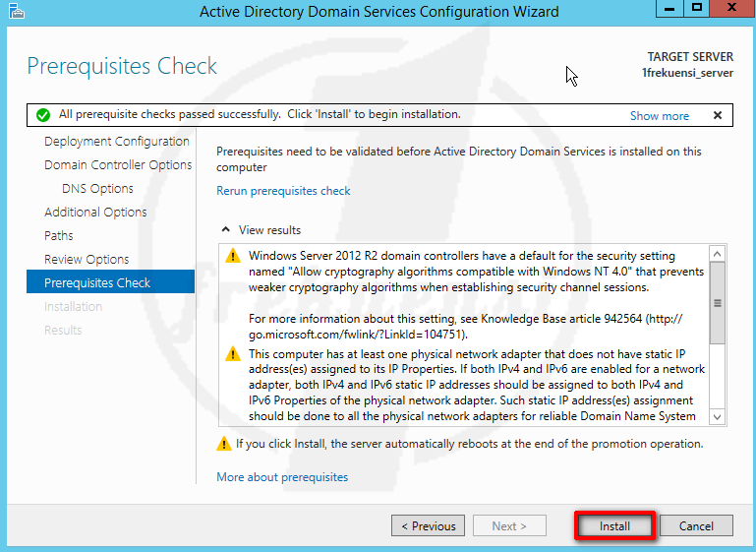Click the results scrollbar up arrow

click(x=718, y=254)
